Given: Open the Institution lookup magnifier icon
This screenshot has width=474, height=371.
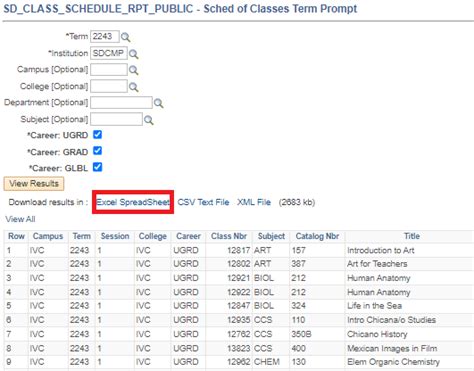Looking at the screenshot, I should pos(134,54).
